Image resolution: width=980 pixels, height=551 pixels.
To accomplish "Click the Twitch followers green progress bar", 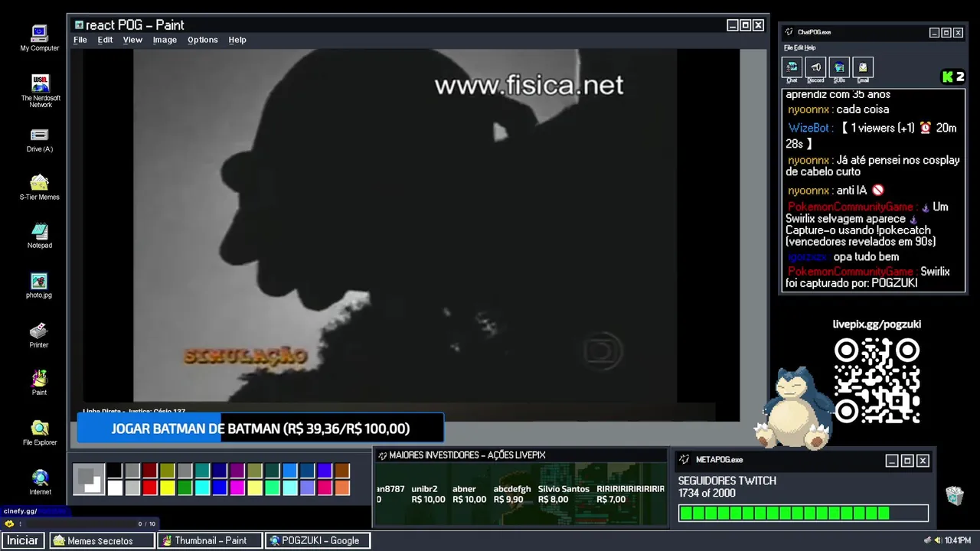I will click(x=803, y=513).
